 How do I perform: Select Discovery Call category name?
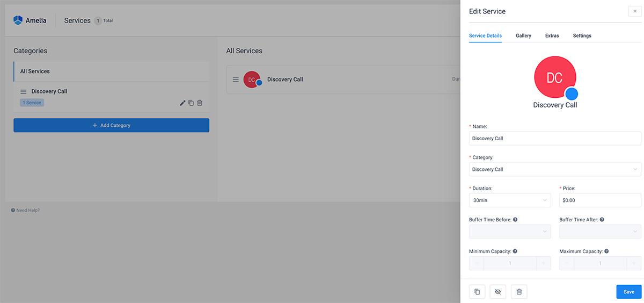(x=49, y=91)
